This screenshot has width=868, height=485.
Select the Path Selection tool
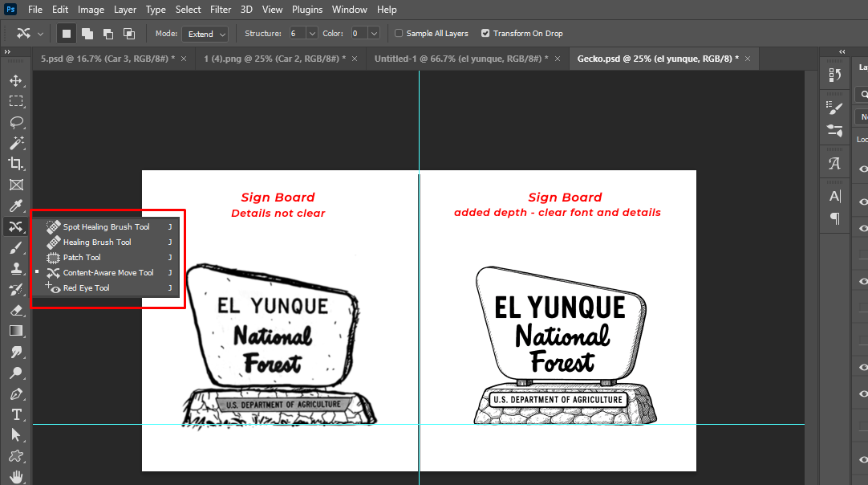(15, 435)
